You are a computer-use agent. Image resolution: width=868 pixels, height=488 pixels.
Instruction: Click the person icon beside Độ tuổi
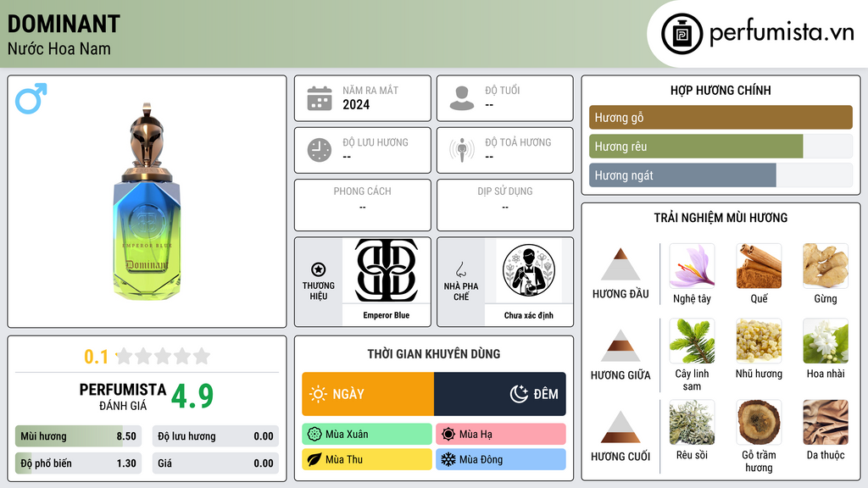tap(462, 98)
